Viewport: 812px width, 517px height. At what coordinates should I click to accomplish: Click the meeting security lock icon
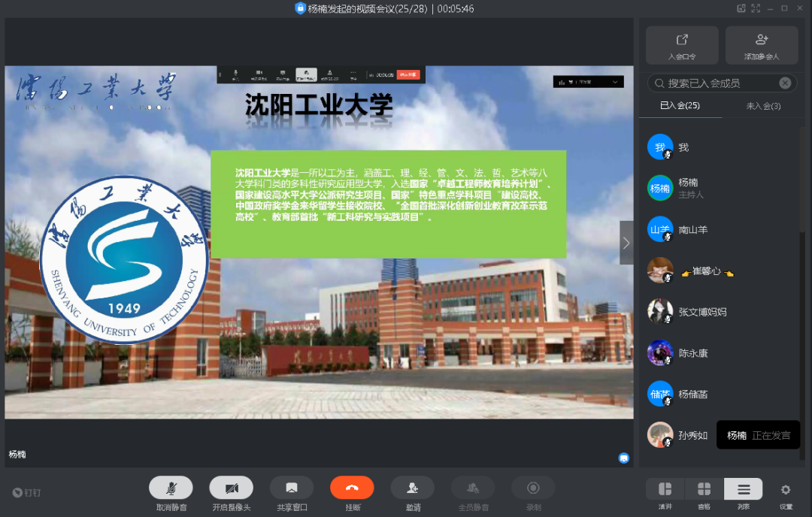[x=300, y=8]
